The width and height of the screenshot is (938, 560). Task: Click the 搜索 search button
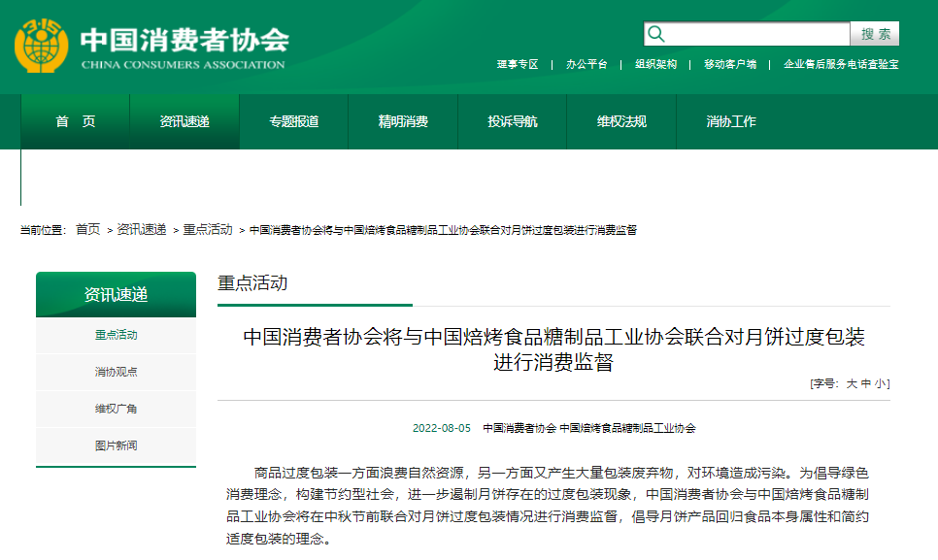tap(875, 34)
